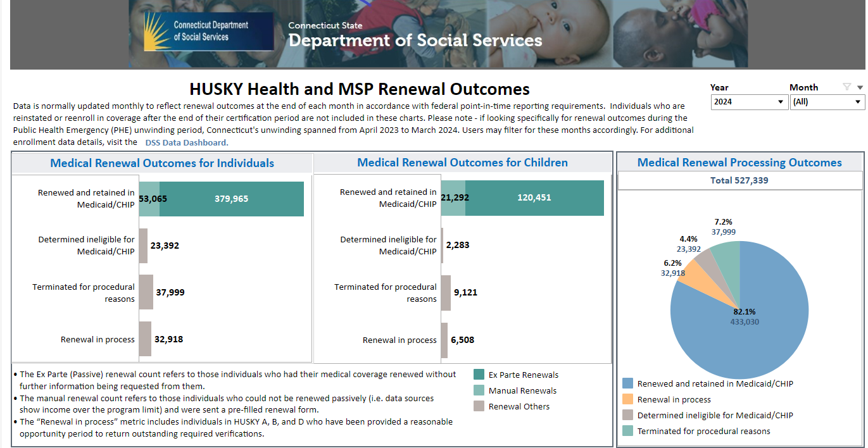Screen dimensions: 868x448
Task: Click the 37,999 Terminated bar for Individuals
Action: (x=146, y=292)
